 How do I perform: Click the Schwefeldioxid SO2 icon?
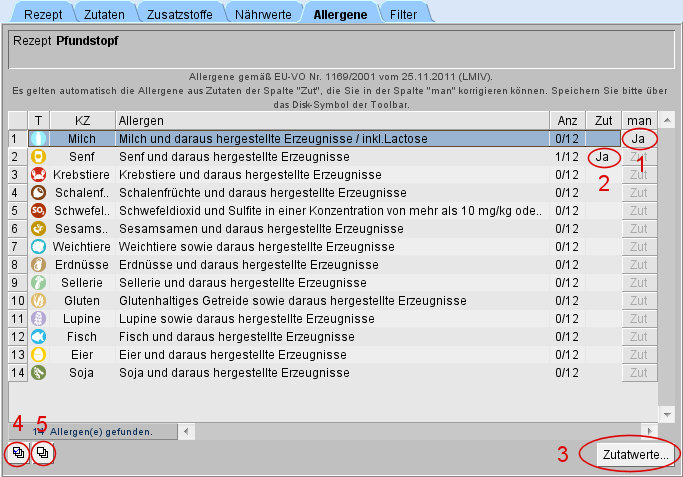pyautogui.click(x=38, y=210)
